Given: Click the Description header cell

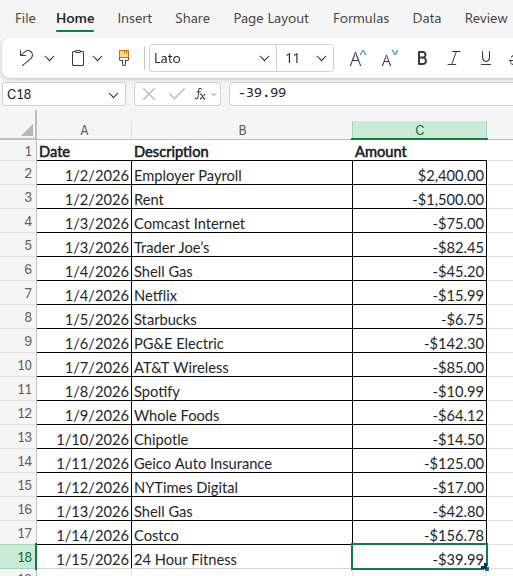Looking at the screenshot, I should point(242,151).
